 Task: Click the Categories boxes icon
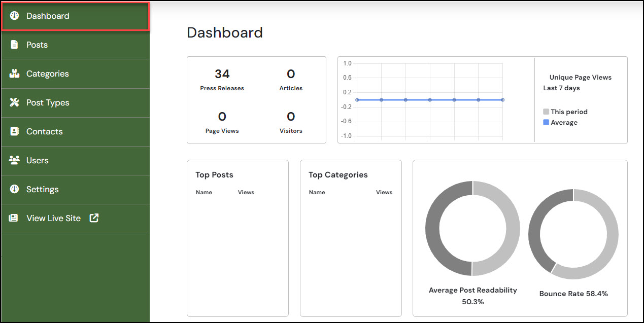coord(14,74)
